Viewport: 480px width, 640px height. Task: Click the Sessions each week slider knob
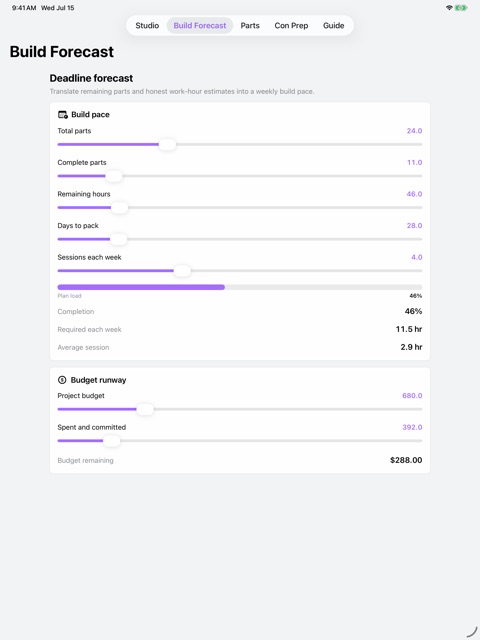(182, 271)
